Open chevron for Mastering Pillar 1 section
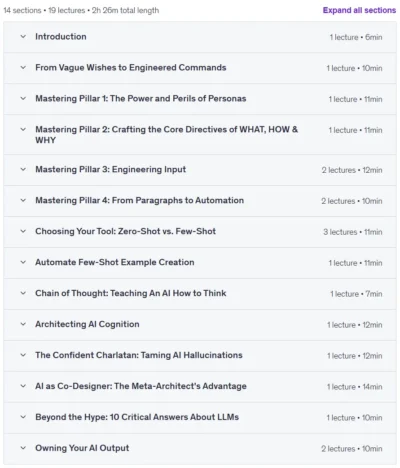 (x=23, y=99)
